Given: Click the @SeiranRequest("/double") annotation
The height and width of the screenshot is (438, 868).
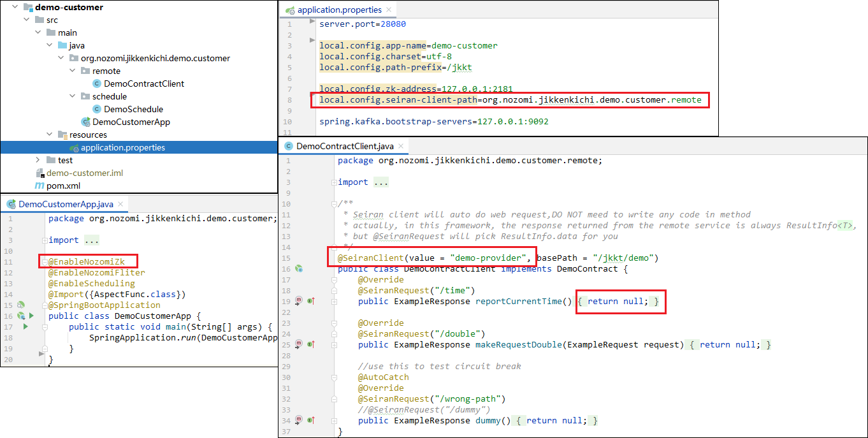Looking at the screenshot, I should [x=421, y=333].
